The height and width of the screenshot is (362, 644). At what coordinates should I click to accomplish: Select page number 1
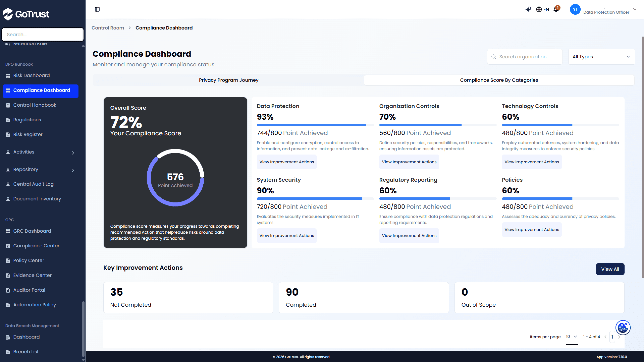tap(612, 337)
